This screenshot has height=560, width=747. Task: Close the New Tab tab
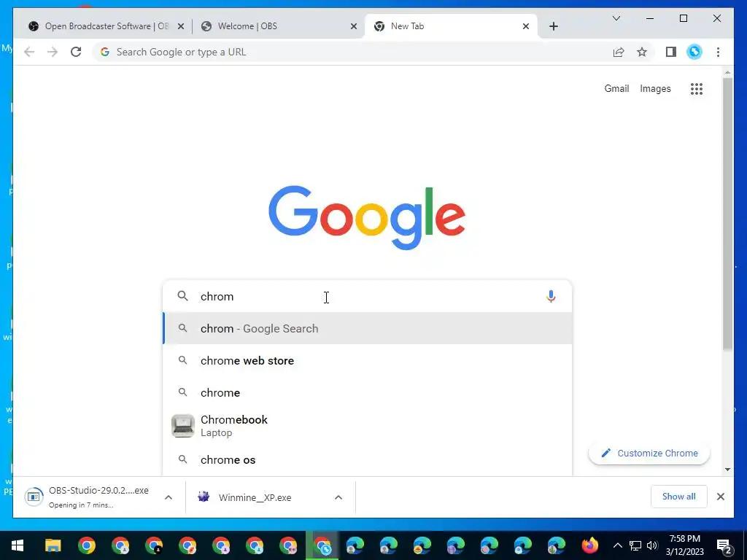[x=526, y=27]
